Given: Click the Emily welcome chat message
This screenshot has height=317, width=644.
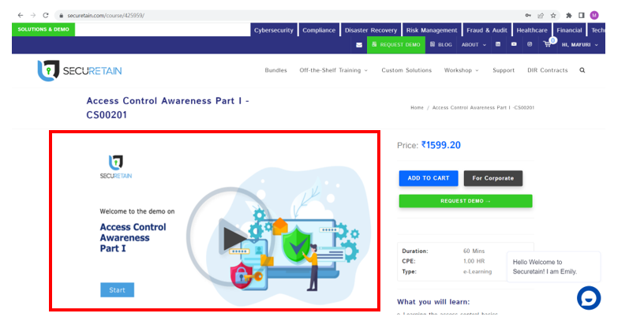Looking at the screenshot, I should [x=554, y=267].
